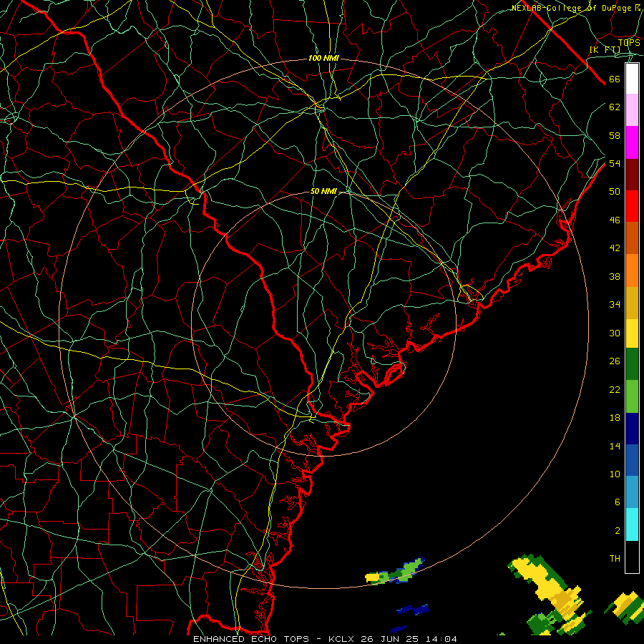Click the legend value 34
The height and width of the screenshot is (644, 644).
pos(615,304)
